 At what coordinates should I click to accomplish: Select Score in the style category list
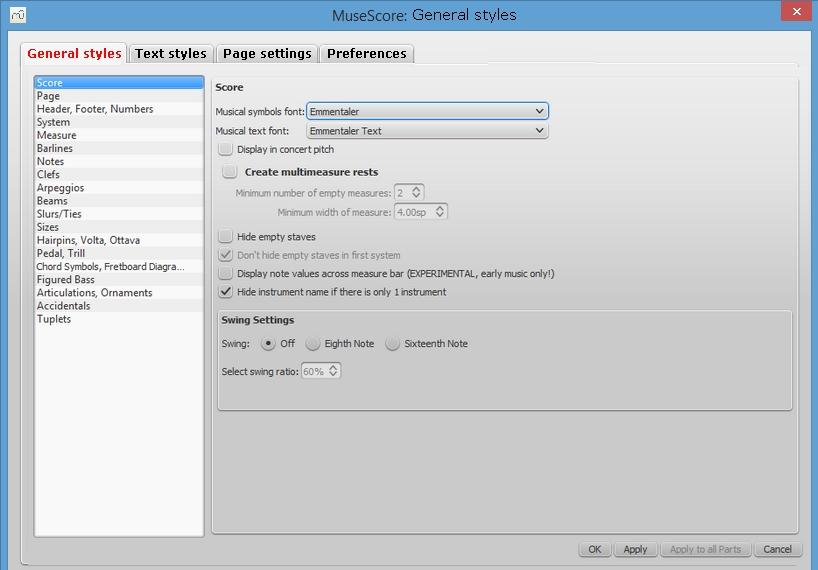(119, 82)
